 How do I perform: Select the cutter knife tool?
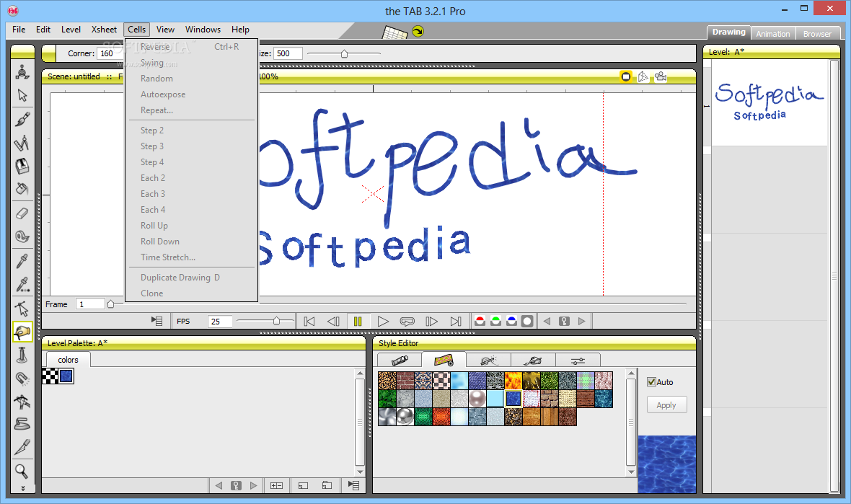click(22, 448)
